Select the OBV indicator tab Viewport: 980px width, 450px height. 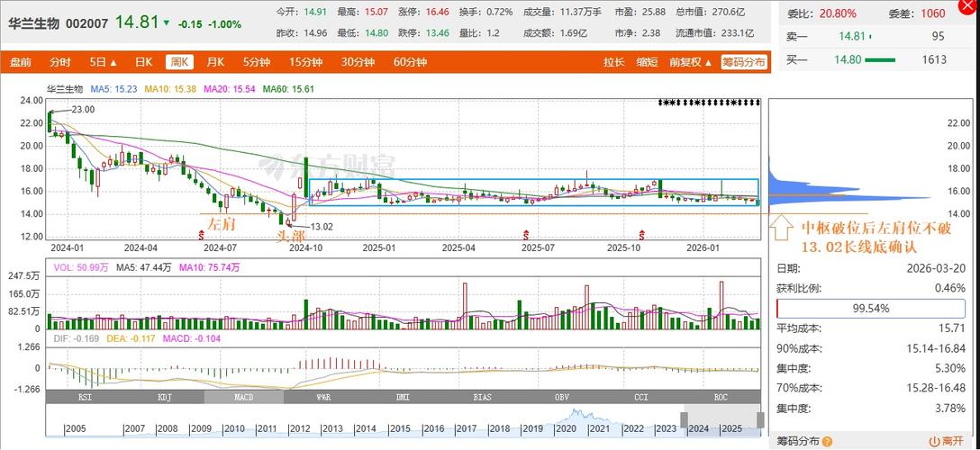[x=562, y=397]
